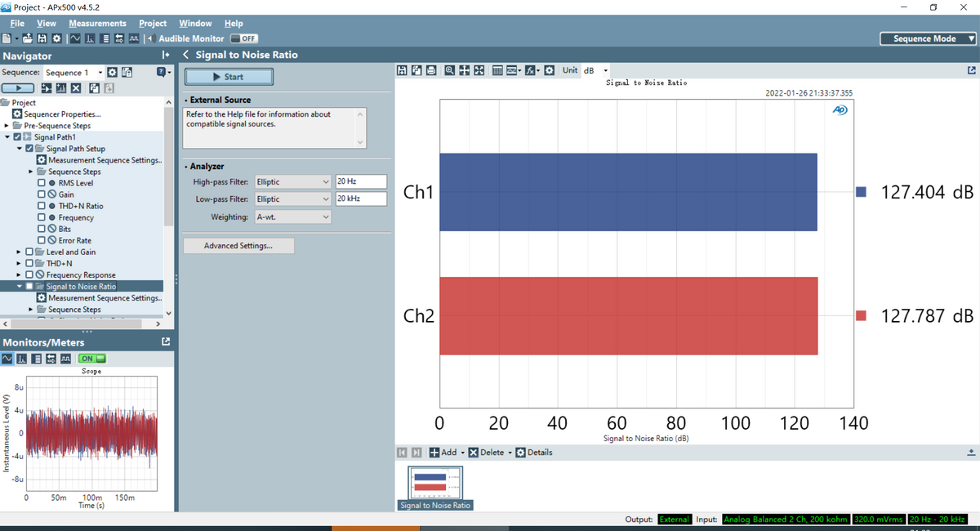Screen dimensions: 980x531
Task: Open High-pass Filter Elliptic dropdown
Action: (292, 181)
